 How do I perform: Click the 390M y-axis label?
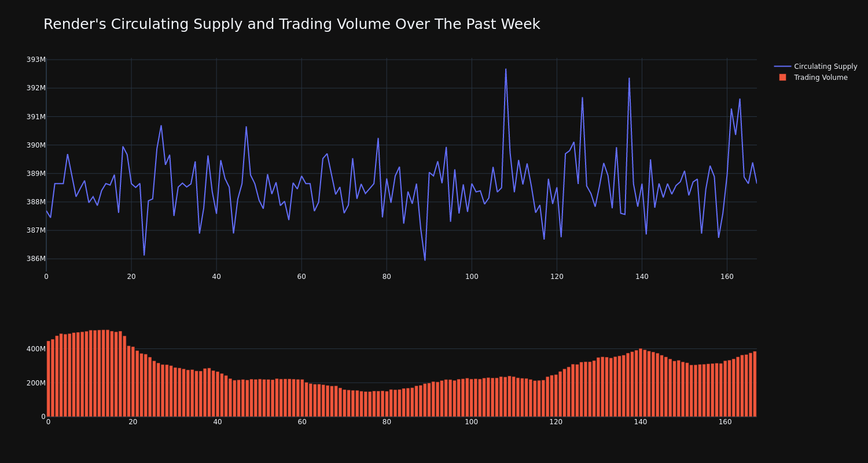point(36,145)
